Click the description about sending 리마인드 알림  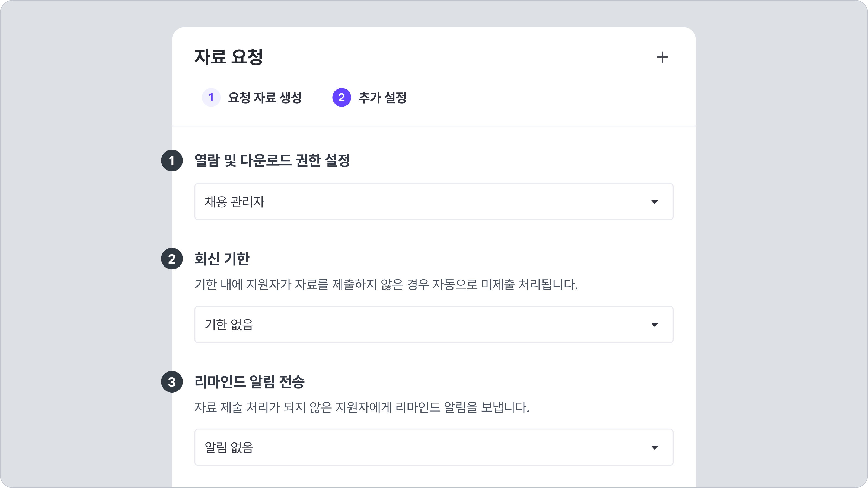click(362, 407)
